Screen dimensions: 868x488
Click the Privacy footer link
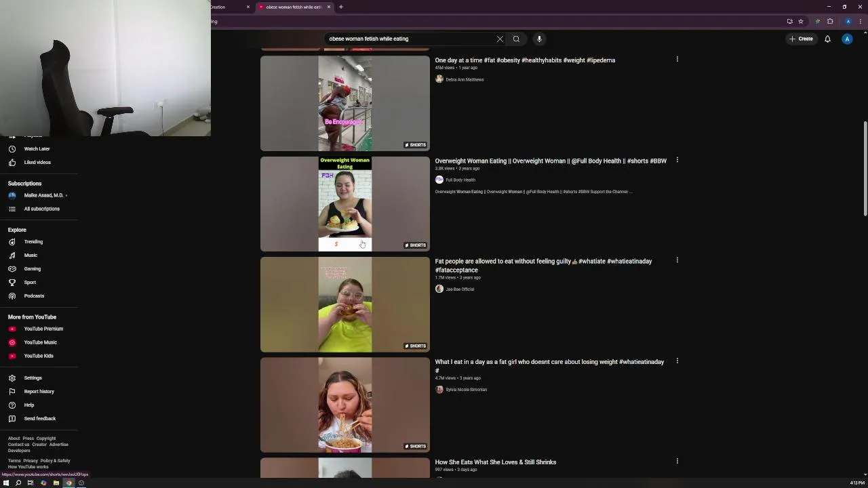coord(31,461)
